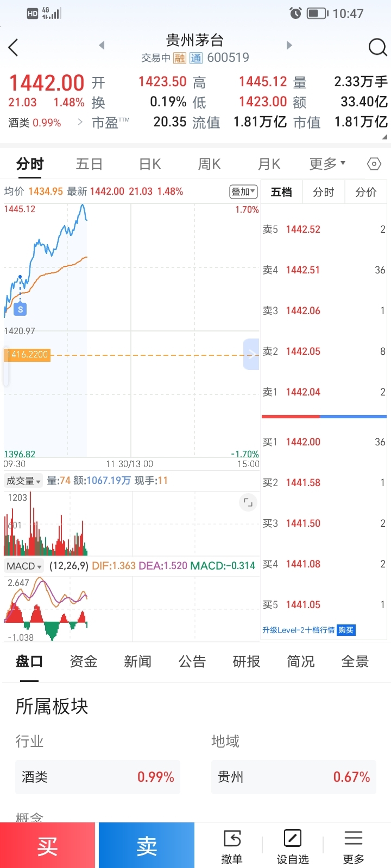The image size is (391, 868).
Task: Open the 全景 overview tab
Action: pyautogui.click(x=355, y=661)
